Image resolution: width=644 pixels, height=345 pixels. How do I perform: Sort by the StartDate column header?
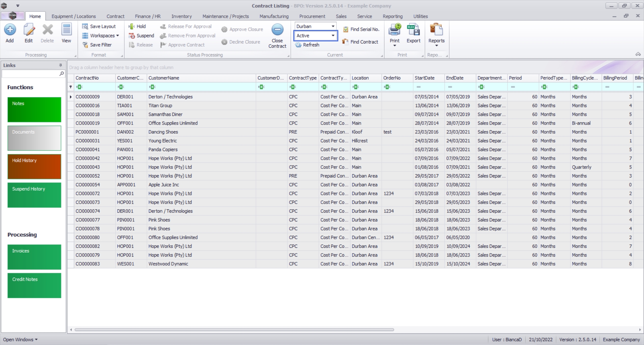pyautogui.click(x=429, y=78)
